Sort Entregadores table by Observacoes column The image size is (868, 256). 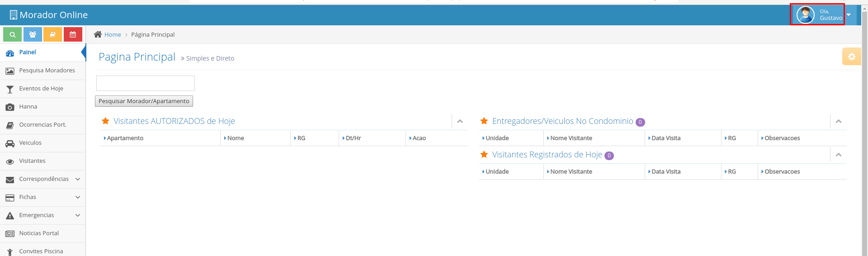click(x=802, y=138)
